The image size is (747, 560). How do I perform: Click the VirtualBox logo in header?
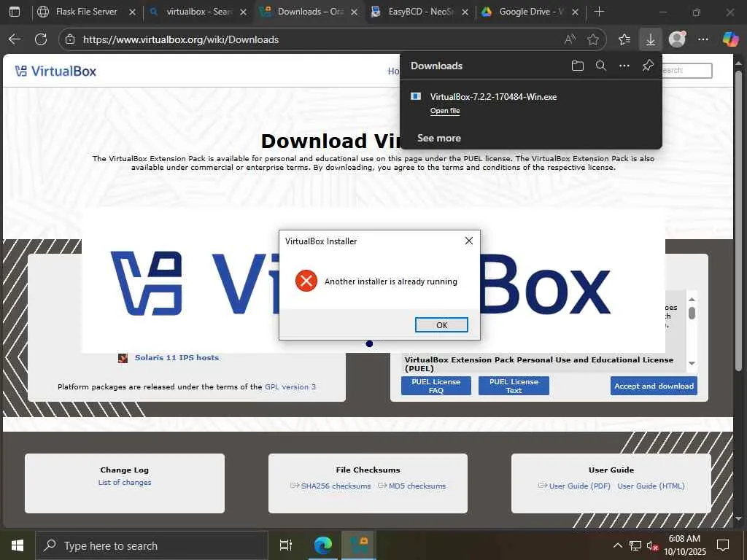click(x=55, y=71)
